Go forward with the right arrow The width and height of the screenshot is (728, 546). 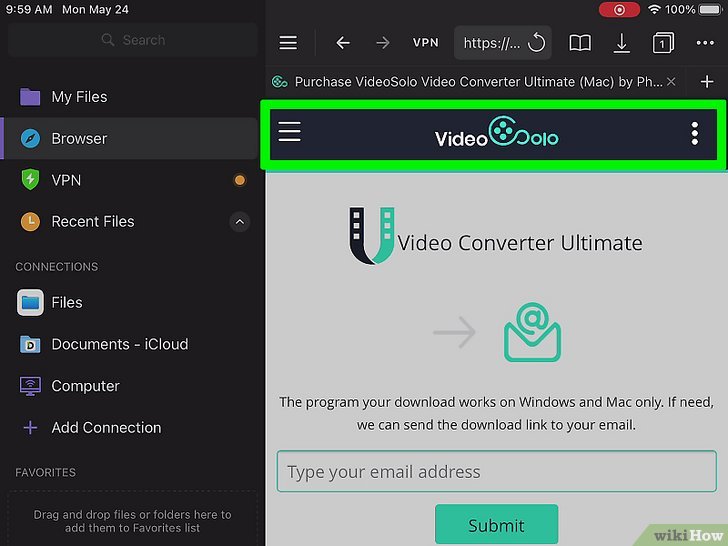pos(383,43)
